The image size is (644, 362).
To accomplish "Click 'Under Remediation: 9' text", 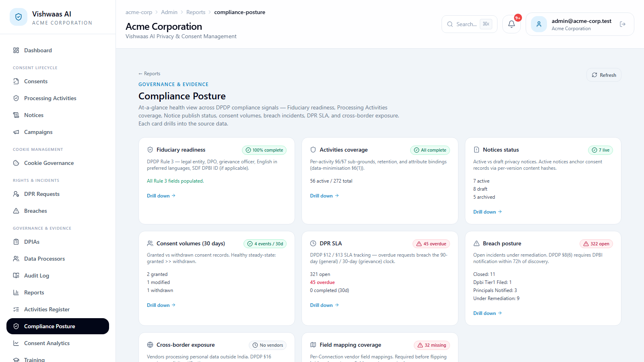I will [496, 298].
